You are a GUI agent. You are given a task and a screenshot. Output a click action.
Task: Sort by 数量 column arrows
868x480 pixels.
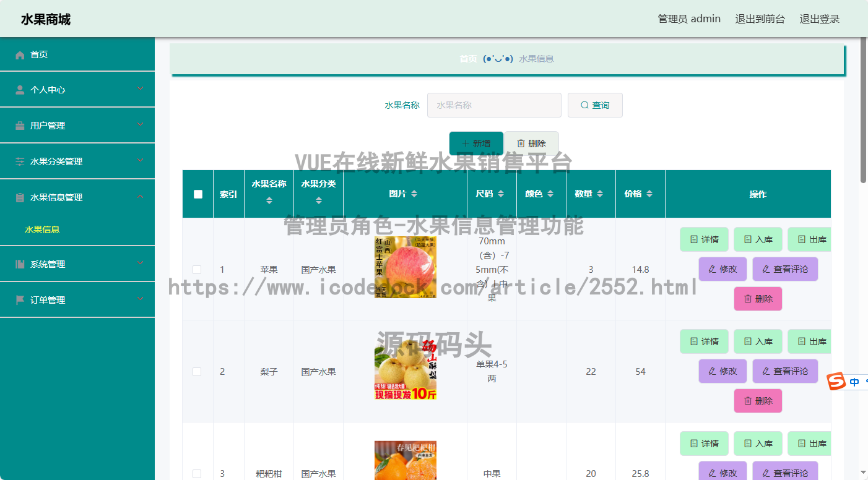pyautogui.click(x=600, y=194)
